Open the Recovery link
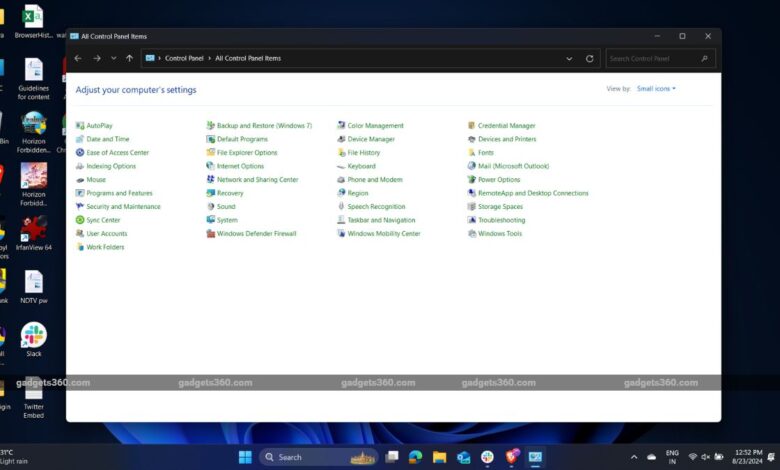Viewport: 780px width, 470px height. (230, 193)
